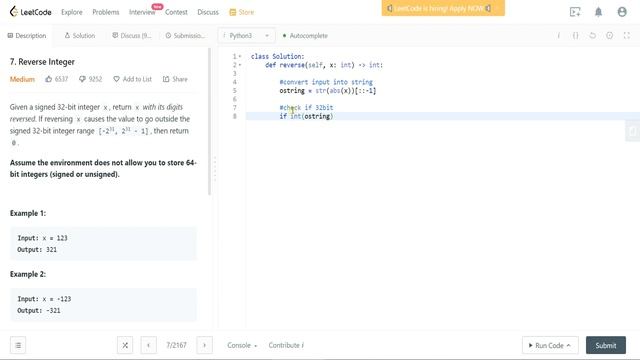The image size is (640, 360).
Task: Go to the Problems page
Action: click(106, 12)
